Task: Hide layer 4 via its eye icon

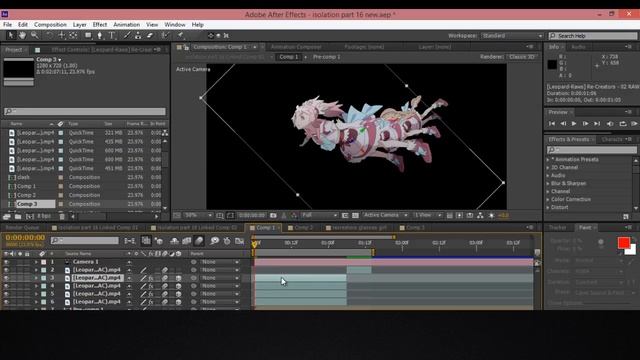Action: [6, 286]
